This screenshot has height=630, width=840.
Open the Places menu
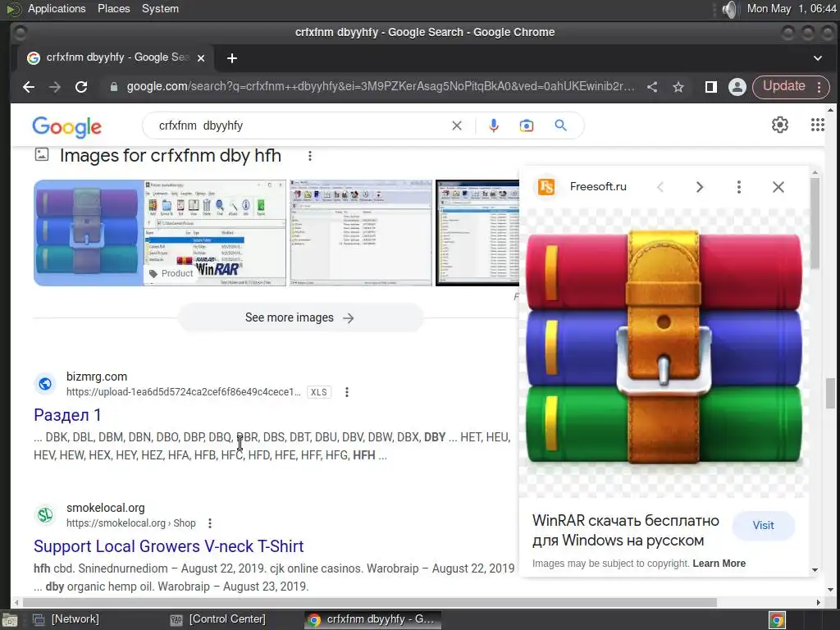click(113, 8)
